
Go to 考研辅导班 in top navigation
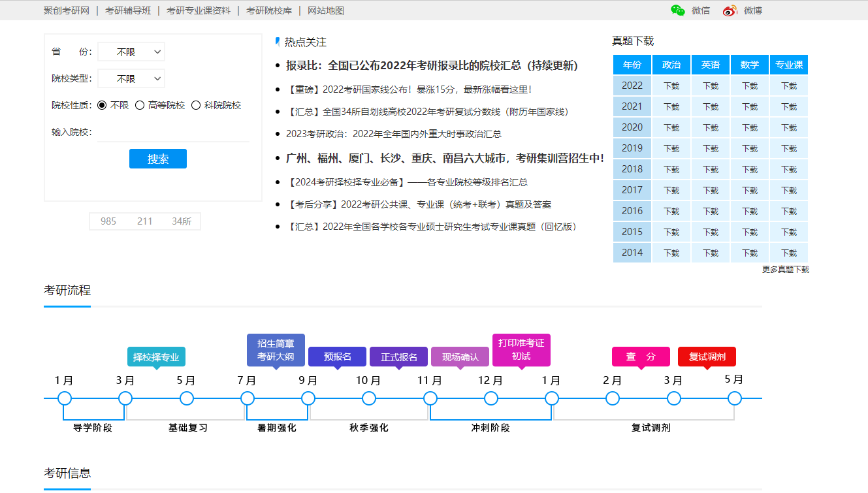coord(128,10)
